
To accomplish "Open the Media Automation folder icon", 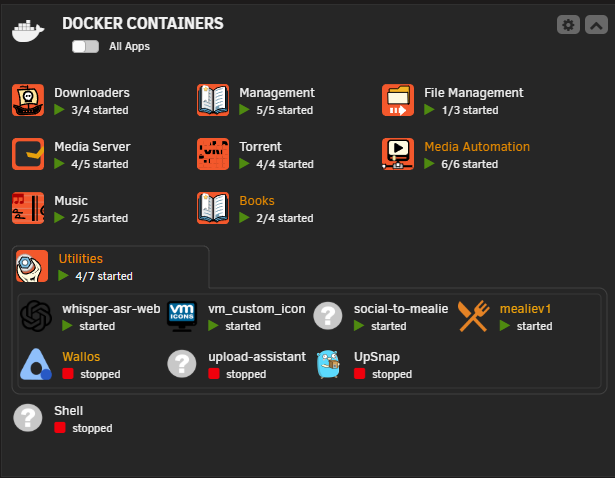I will point(398,154).
